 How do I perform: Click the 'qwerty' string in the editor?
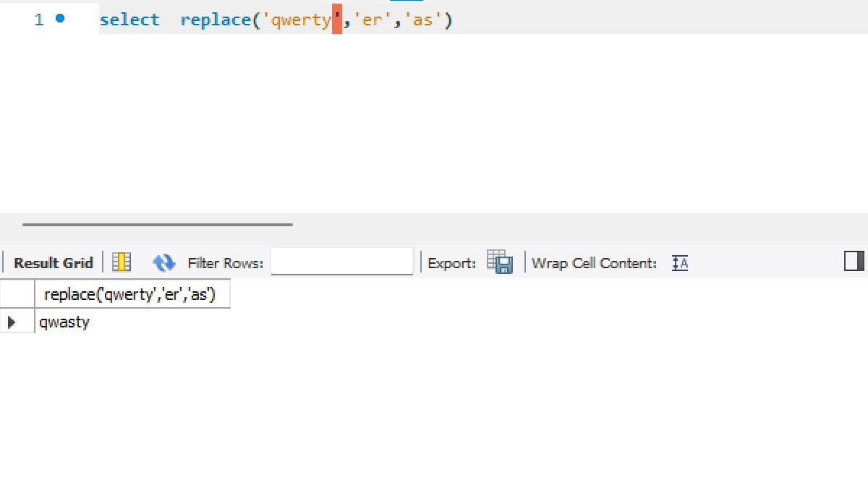pos(301,20)
